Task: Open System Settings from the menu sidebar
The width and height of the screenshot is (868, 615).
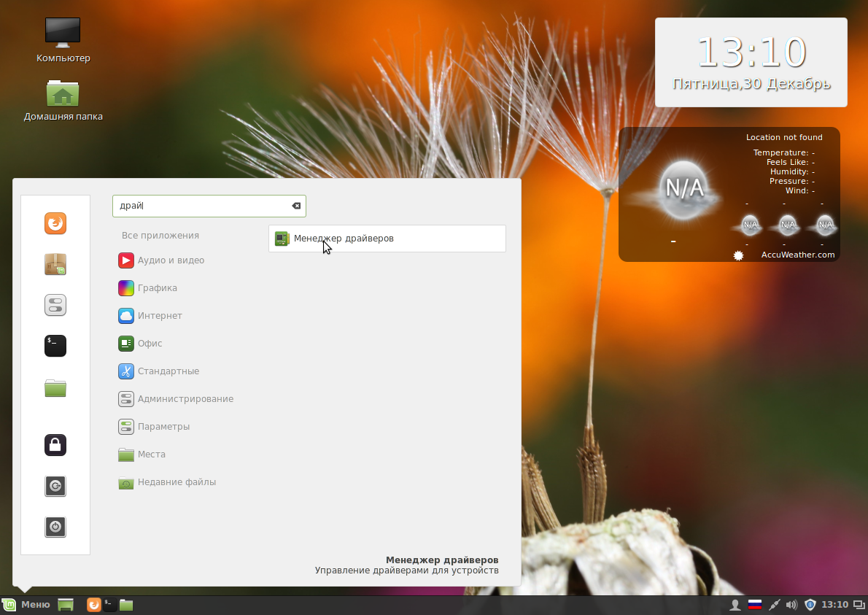Action: pyautogui.click(x=55, y=305)
